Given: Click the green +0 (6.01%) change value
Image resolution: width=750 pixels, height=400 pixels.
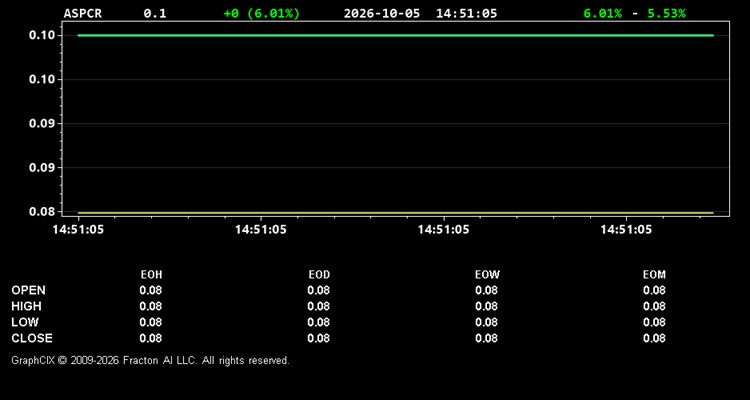Looking at the screenshot, I should pyautogui.click(x=262, y=13).
